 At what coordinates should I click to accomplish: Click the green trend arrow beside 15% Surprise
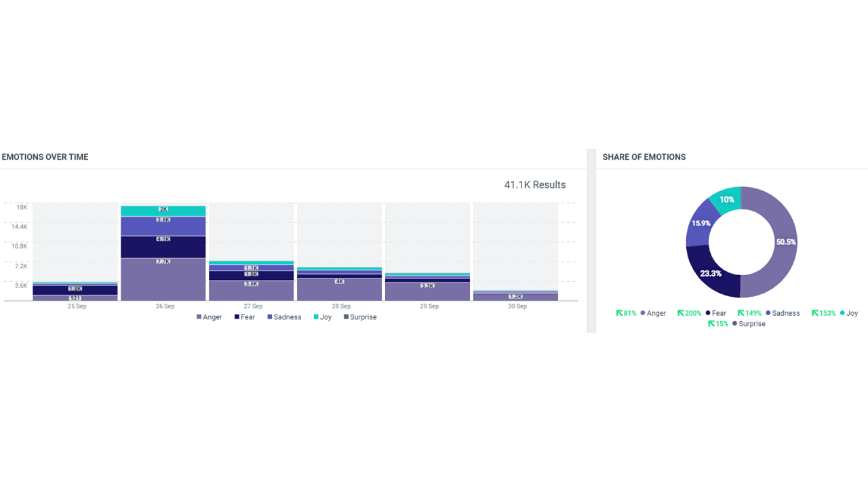(711, 324)
